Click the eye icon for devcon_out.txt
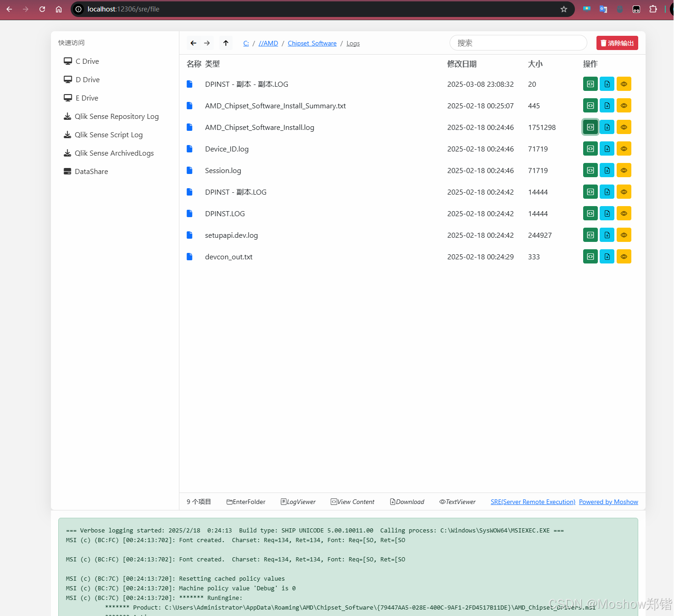Screen dimensions: 674x616 point(624,256)
